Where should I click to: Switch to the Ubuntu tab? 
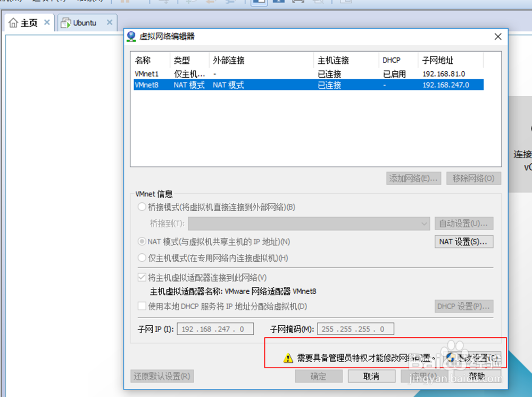(85, 22)
